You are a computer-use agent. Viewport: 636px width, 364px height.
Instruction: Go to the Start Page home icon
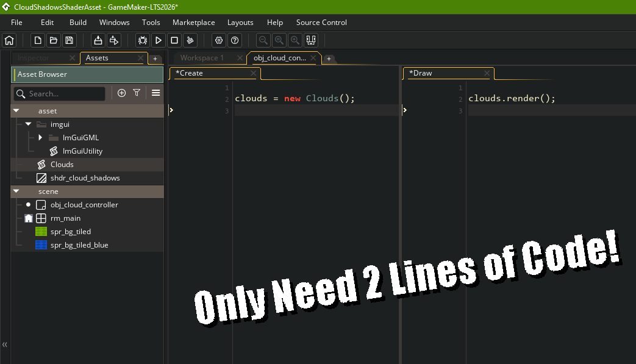pos(9,40)
